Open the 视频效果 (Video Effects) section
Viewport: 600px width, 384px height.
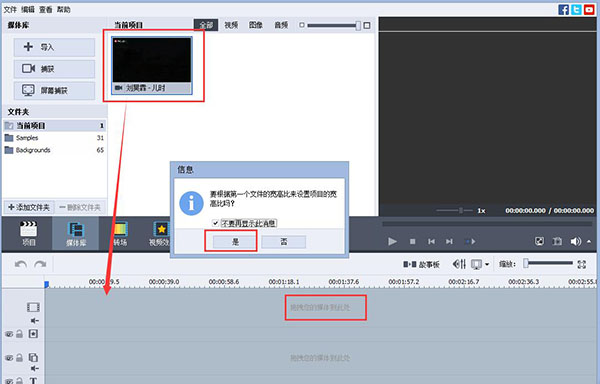[x=160, y=233]
